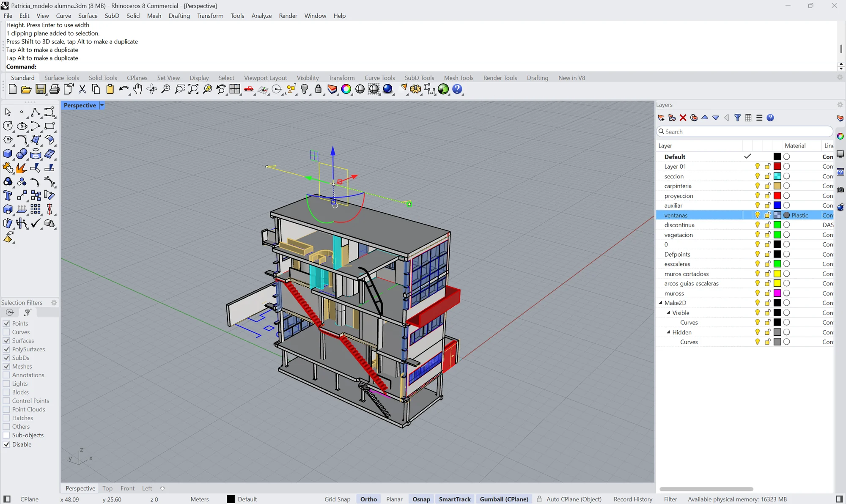Open Layers panel gear options menu

(x=840, y=105)
